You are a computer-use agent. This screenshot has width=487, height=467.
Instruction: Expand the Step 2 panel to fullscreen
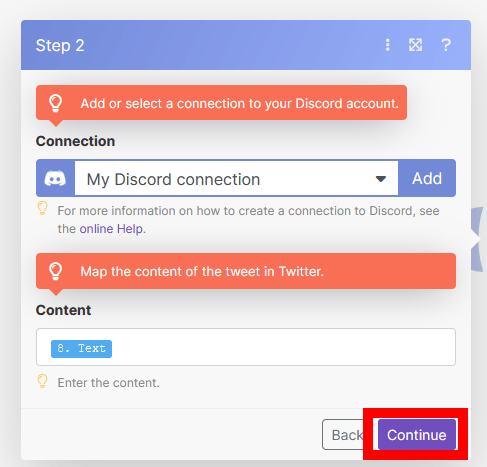415,45
